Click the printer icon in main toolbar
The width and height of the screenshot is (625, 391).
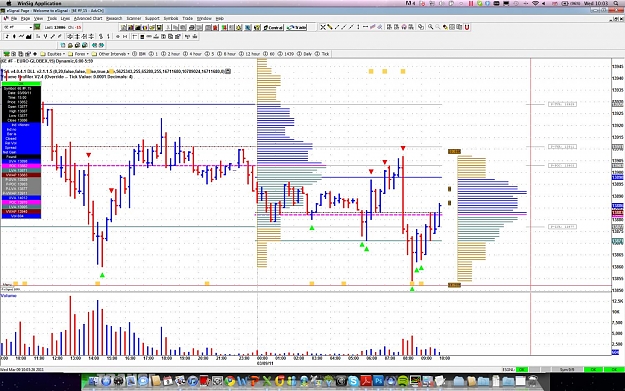point(191,28)
